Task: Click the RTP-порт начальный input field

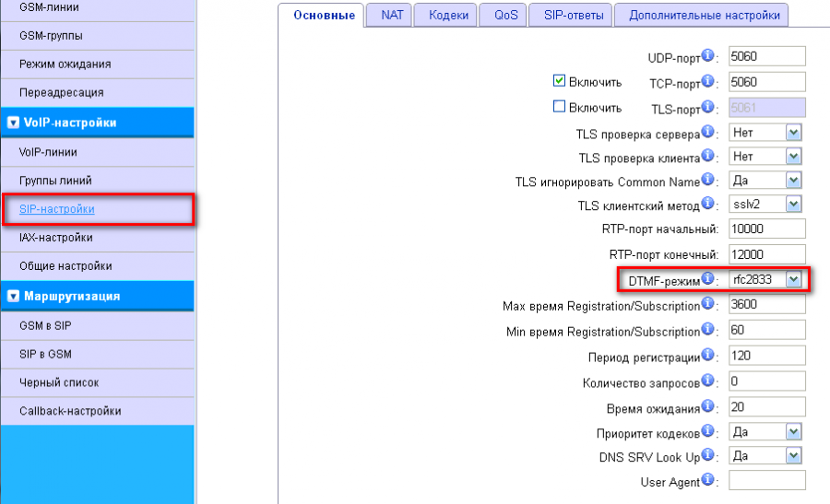Action: tap(766, 229)
